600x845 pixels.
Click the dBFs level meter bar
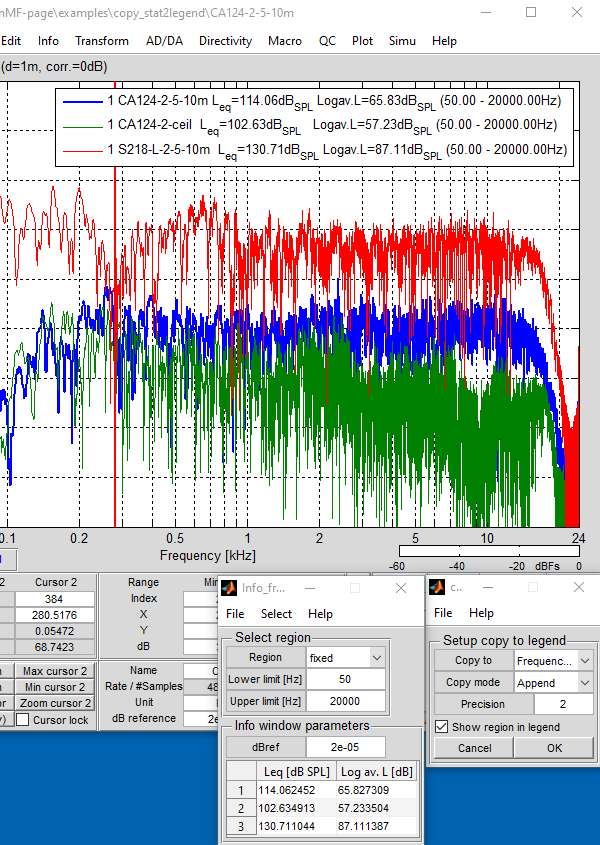point(488,551)
